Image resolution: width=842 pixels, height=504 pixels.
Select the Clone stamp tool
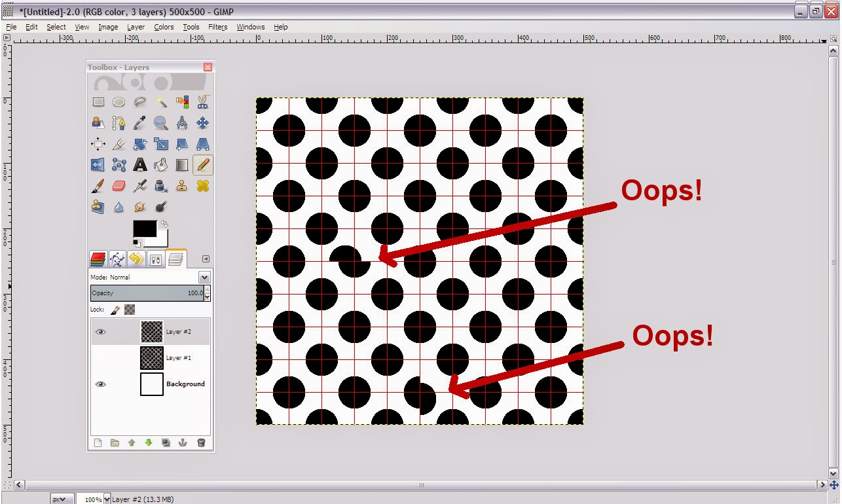point(182,186)
